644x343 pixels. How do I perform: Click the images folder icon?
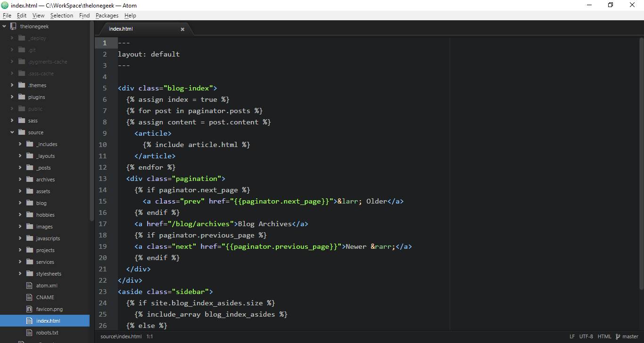[x=29, y=226]
